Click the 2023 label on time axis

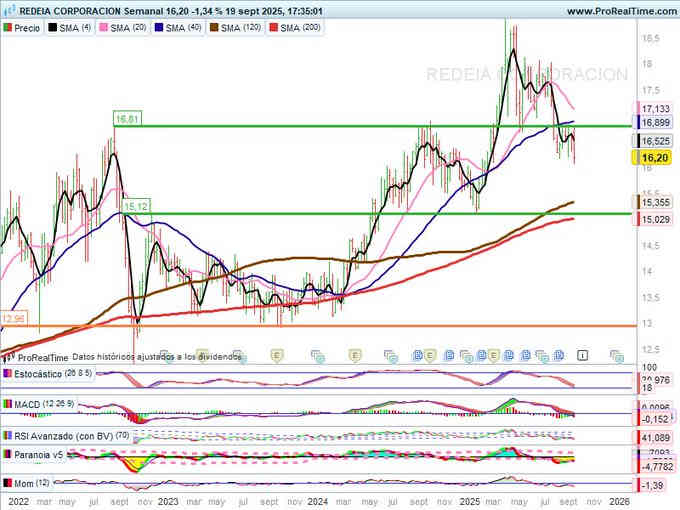(x=168, y=502)
